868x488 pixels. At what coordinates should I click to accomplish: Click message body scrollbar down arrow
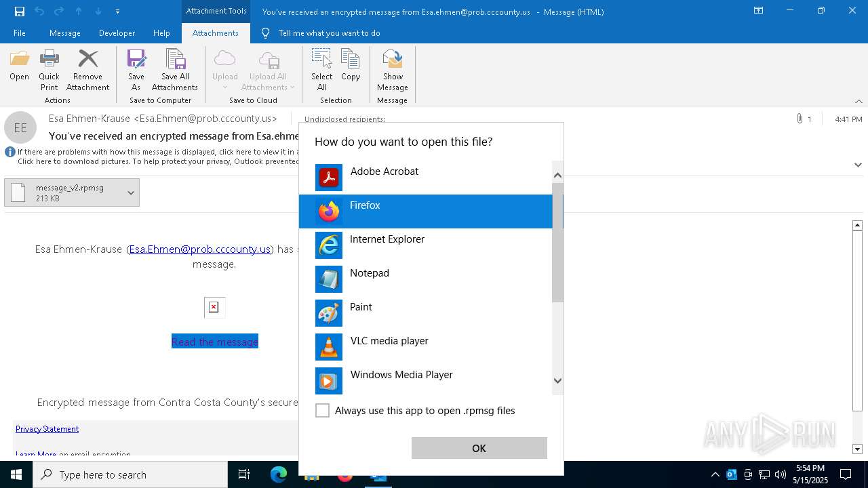(857, 449)
